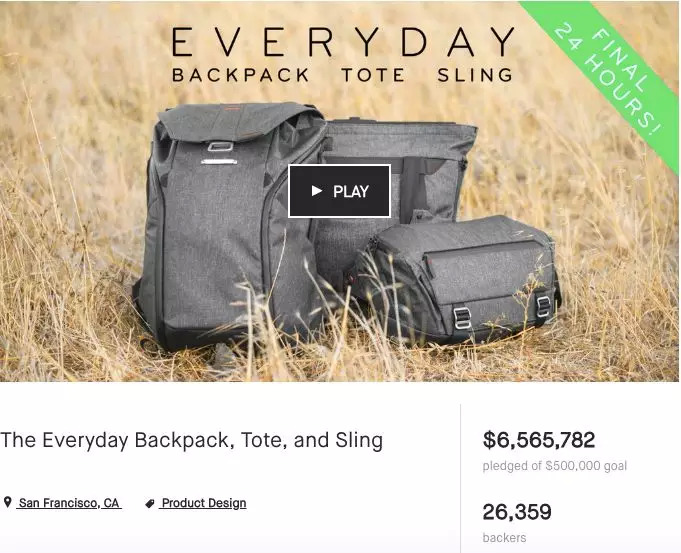Open the San Francisco, CA location link
Viewport: 681px width, 553px height.
69,503
